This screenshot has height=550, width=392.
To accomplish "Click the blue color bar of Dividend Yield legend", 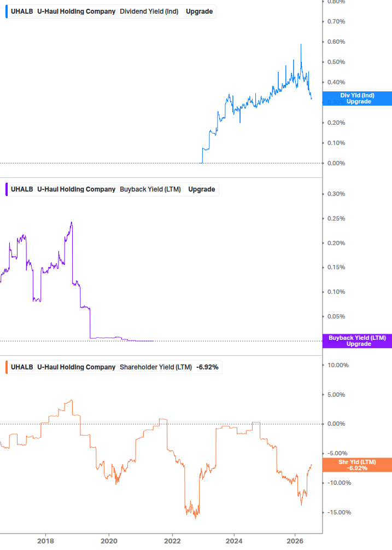I will (x=7, y=11).
